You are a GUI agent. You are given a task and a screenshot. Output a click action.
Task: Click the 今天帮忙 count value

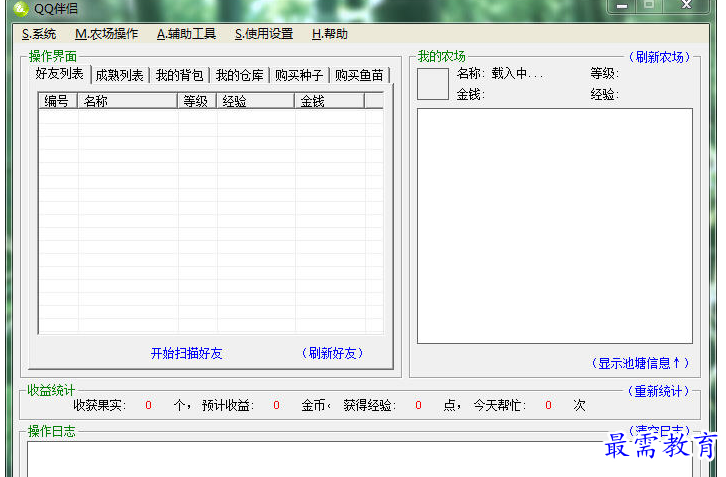[549, 405]
